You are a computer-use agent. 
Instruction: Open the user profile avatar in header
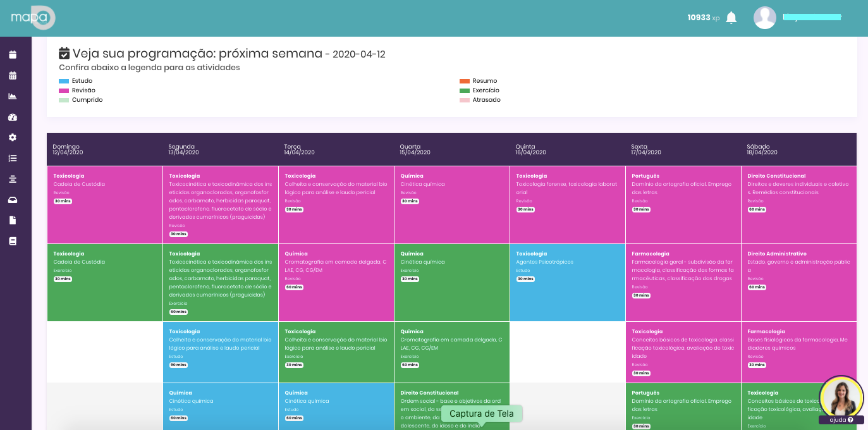pyautogui.click(x=764, y=18)
